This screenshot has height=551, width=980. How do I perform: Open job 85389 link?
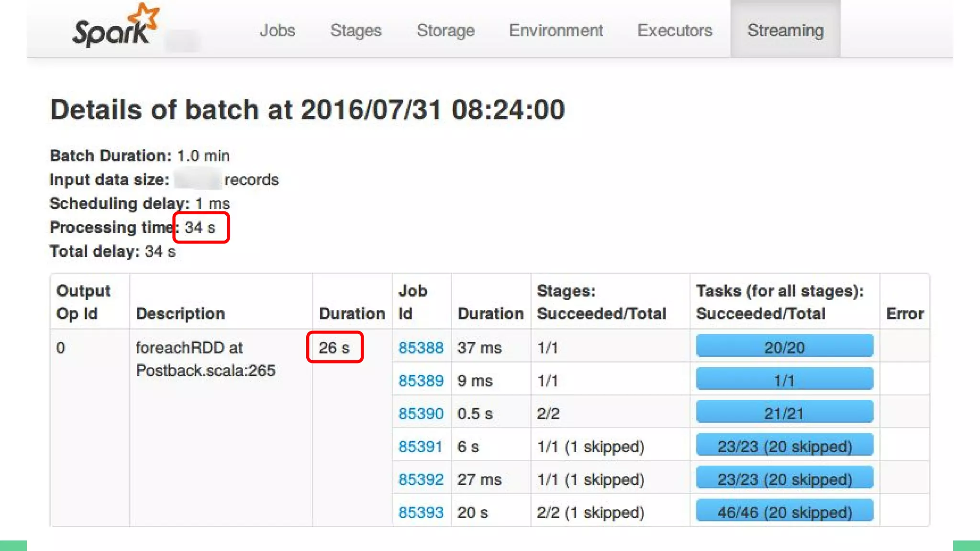coord(421,381)
